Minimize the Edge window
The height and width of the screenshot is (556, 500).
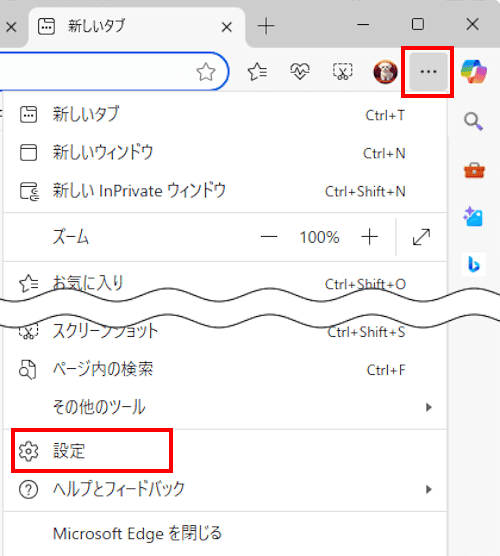(x=363, y=24)
